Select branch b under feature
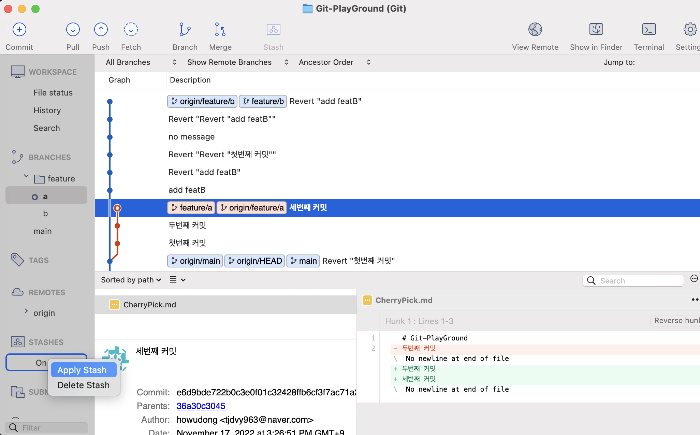 (46, 213)
